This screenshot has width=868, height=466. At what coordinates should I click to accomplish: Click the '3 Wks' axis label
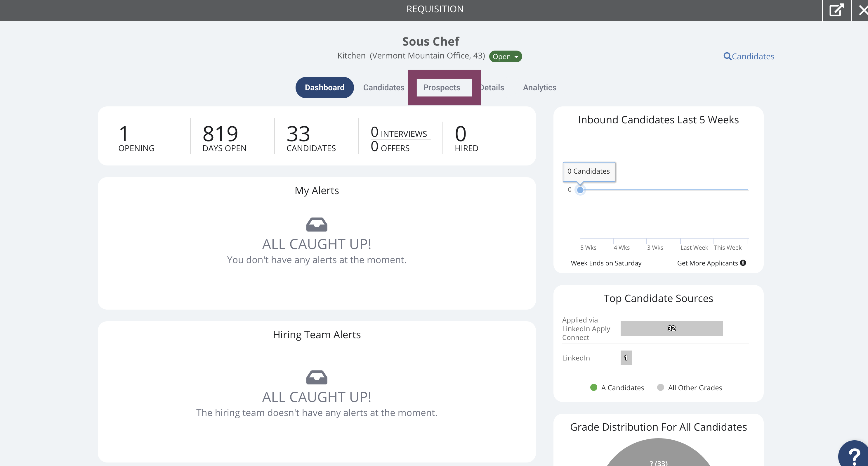coord(655,248)
